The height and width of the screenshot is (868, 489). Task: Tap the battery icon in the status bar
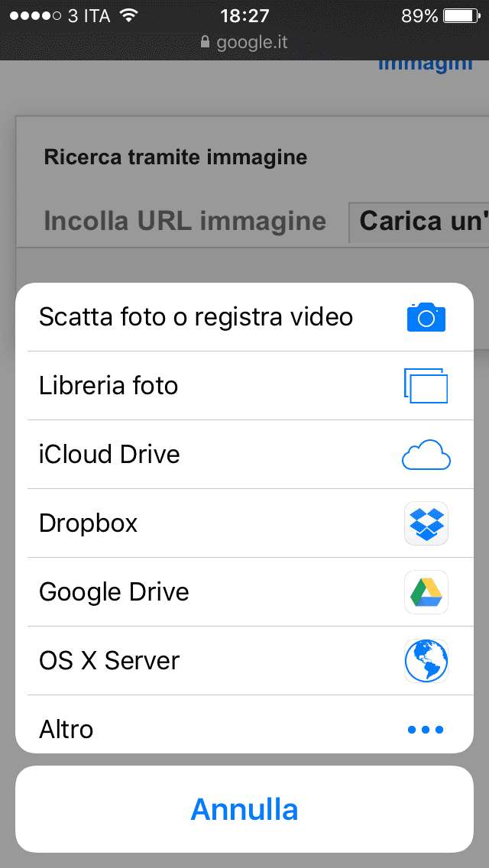pyautogui.click(x=460, y=15)
